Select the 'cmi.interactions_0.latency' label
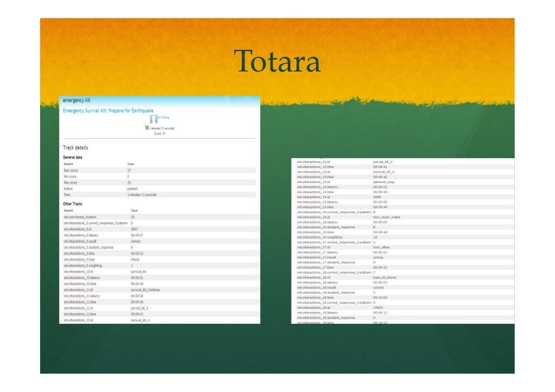This screenshot has width=555, height=392. point(81,235)
